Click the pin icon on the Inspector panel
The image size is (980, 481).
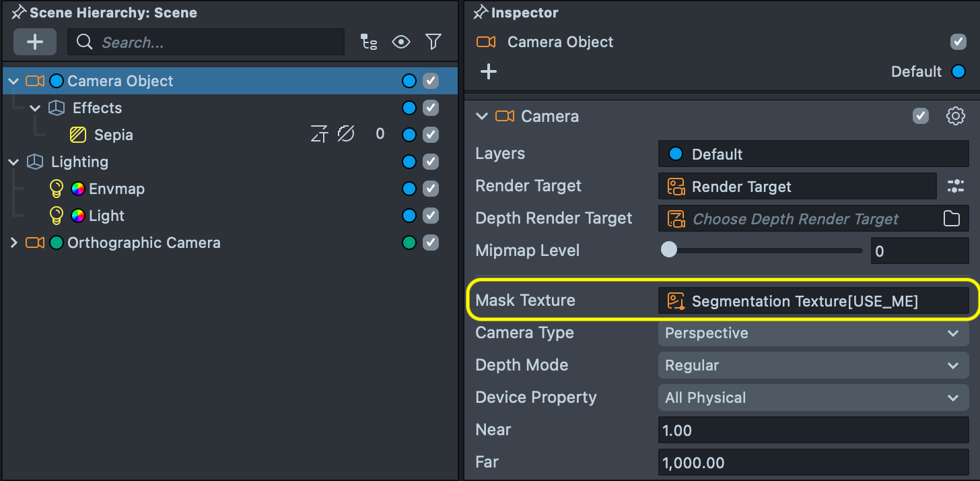pyautogui.click(x=480, y=12)
